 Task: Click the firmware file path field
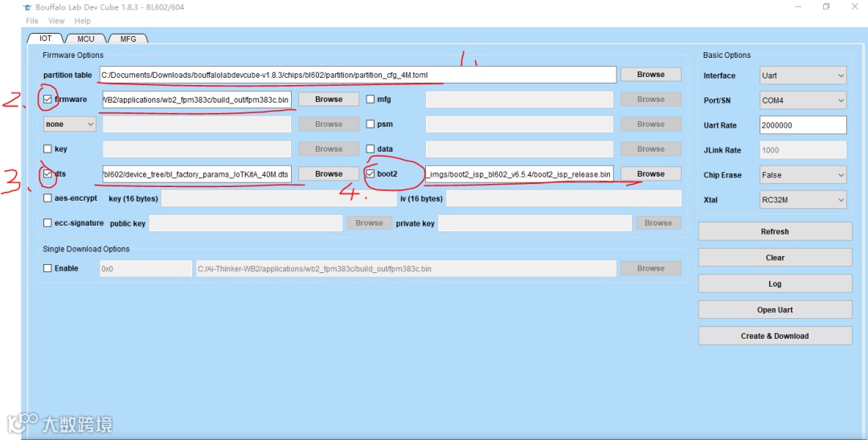pos(197,100)
